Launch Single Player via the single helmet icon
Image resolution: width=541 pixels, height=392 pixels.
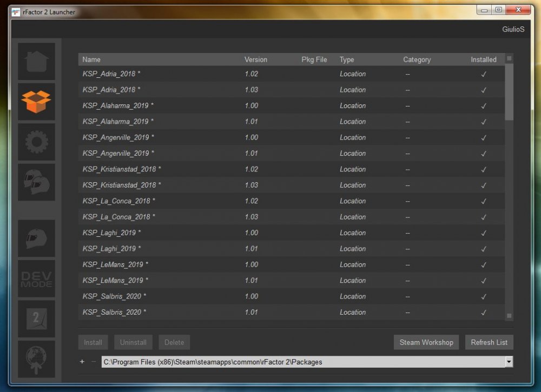click(x=37, y=238)
